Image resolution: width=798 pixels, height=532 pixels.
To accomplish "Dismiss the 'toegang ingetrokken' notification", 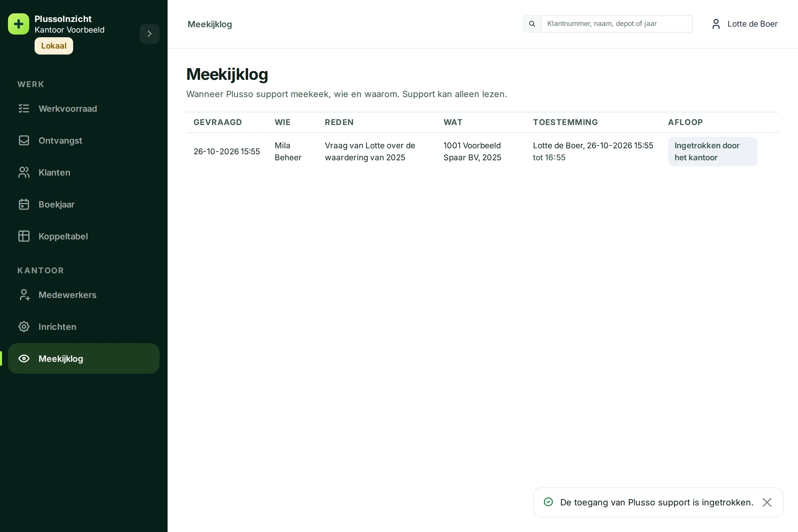I will (x=767, y=502).
